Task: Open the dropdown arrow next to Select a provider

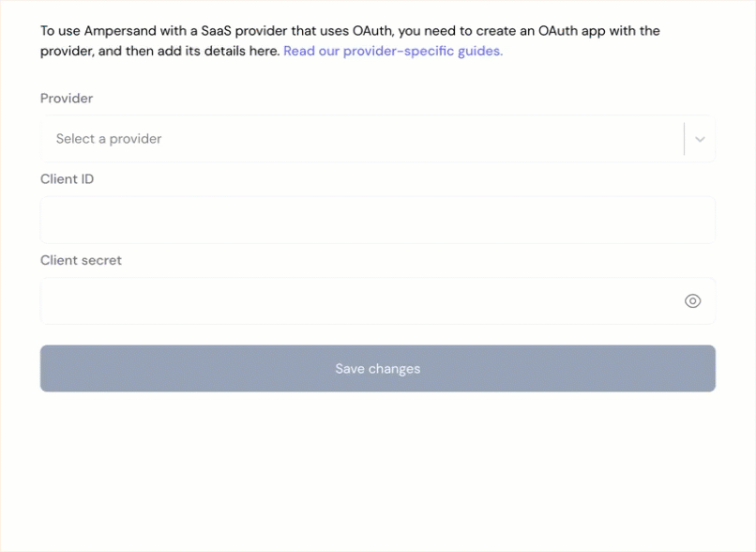Action: click(699, 138)
